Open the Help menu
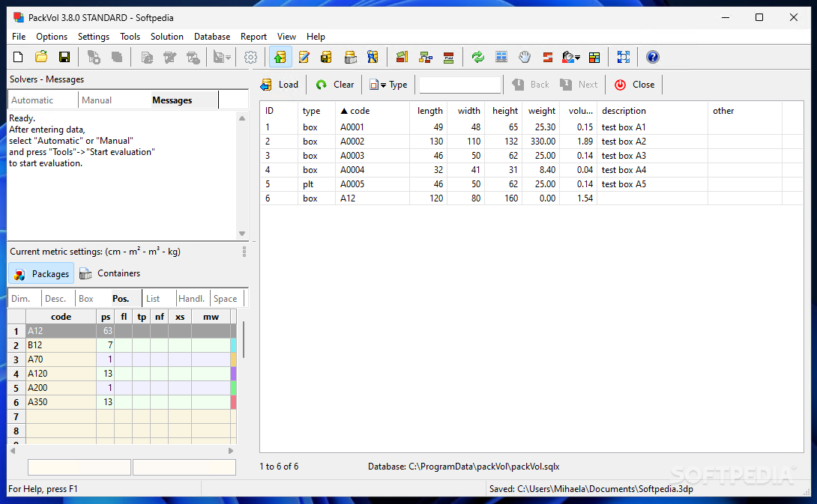 [x=316, y=37]
